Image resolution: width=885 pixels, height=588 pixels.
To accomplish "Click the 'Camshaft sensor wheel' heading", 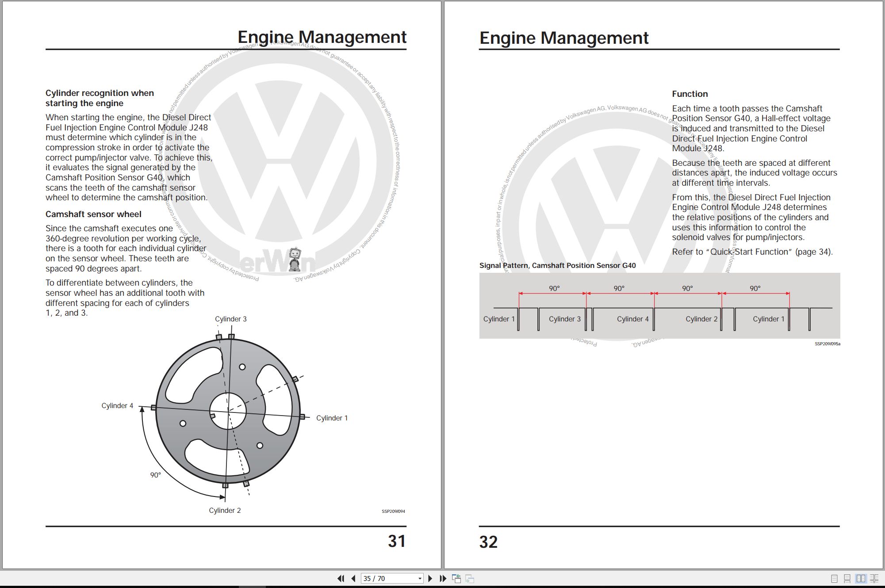I will point(93,214).
